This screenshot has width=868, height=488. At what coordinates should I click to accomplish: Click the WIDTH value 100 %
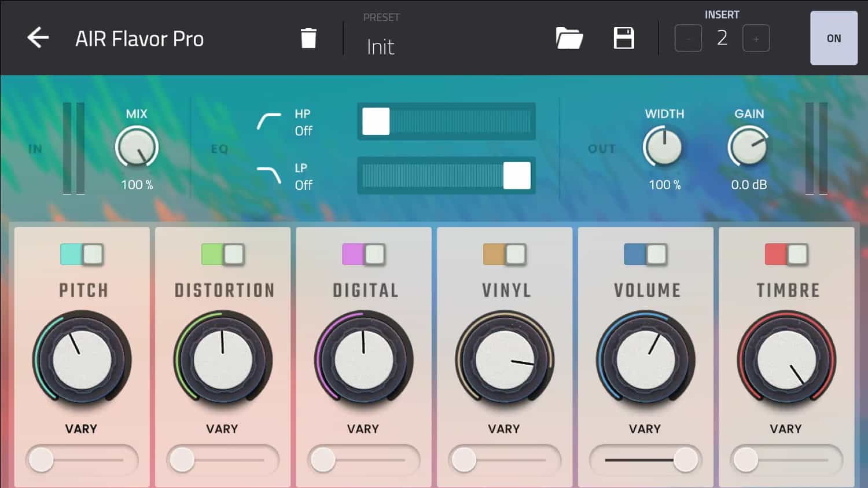[665, 185]
